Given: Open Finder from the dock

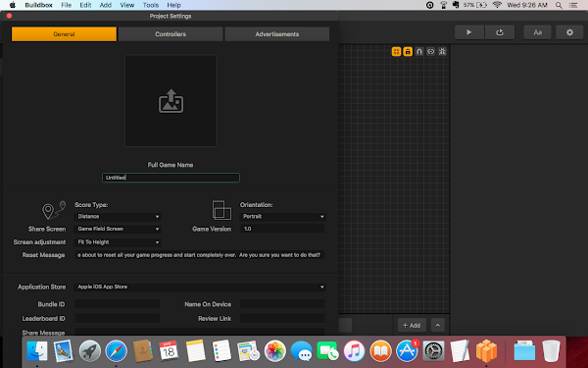Looking at the screenshot, I should click(37, 351).
